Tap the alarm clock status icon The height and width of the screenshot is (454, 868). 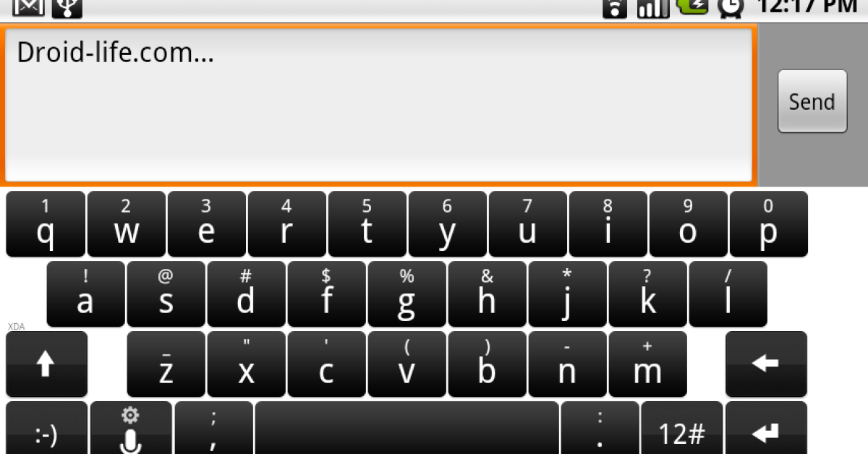[730, 8]
